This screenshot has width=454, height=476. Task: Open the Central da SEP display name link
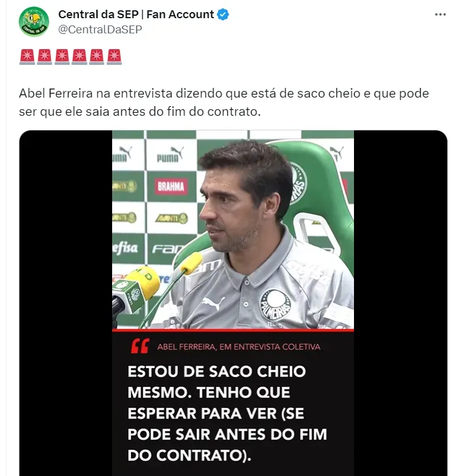click(x=136, y=15)
